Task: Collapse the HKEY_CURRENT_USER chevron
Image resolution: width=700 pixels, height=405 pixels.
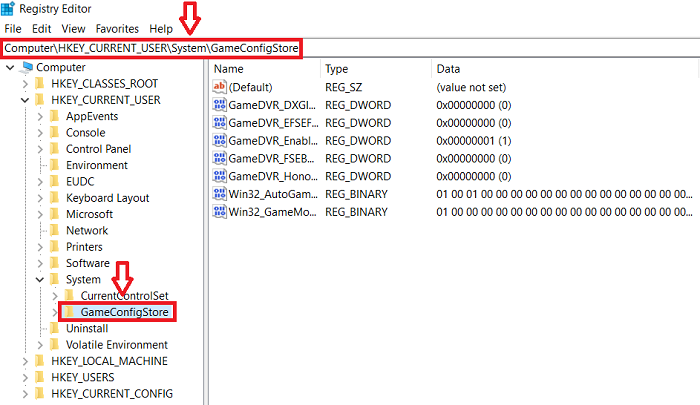Action: coord(25,100)
